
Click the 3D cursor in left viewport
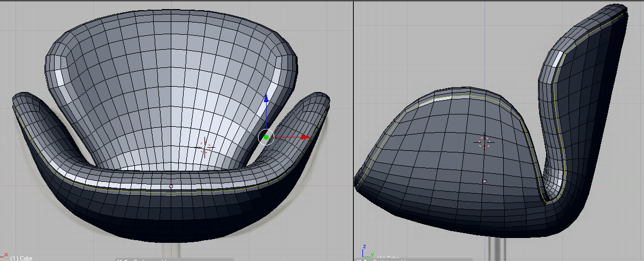[206, 147]
